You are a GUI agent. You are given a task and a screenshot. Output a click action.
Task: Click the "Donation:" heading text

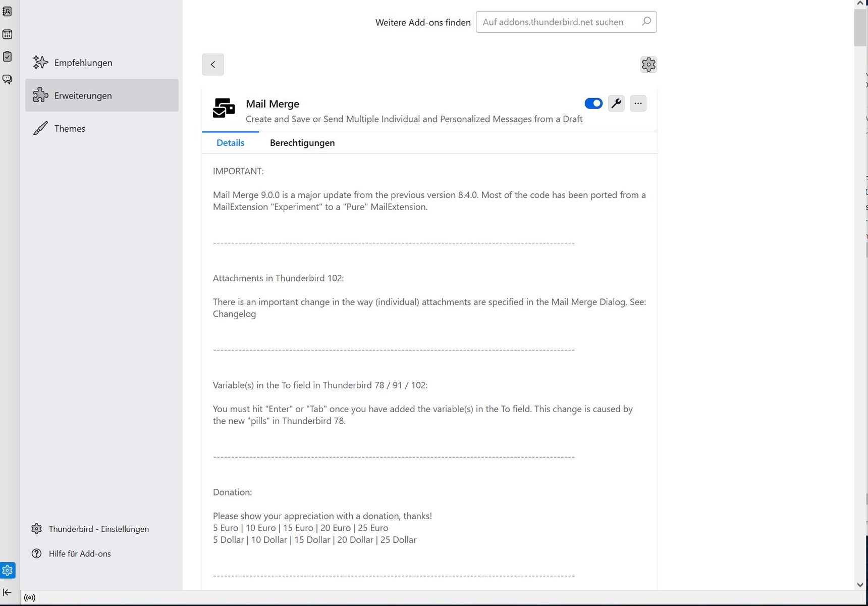point(232,492)
